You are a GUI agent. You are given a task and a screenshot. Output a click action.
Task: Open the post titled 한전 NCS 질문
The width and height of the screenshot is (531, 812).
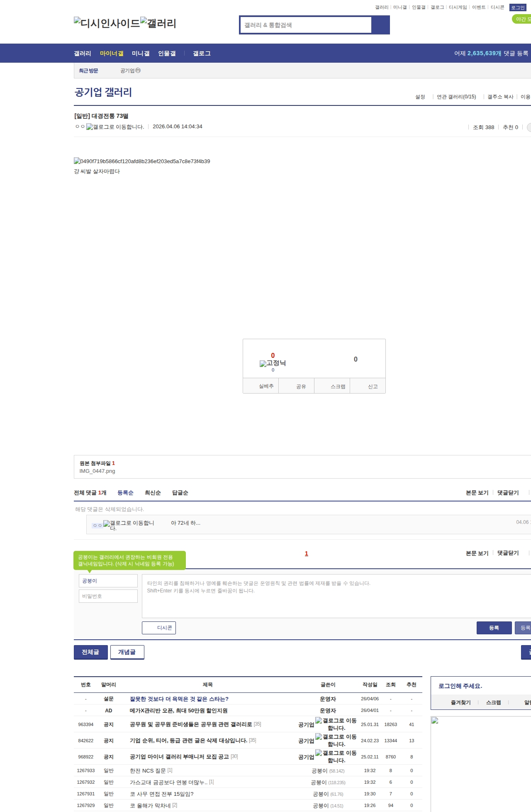147,771
